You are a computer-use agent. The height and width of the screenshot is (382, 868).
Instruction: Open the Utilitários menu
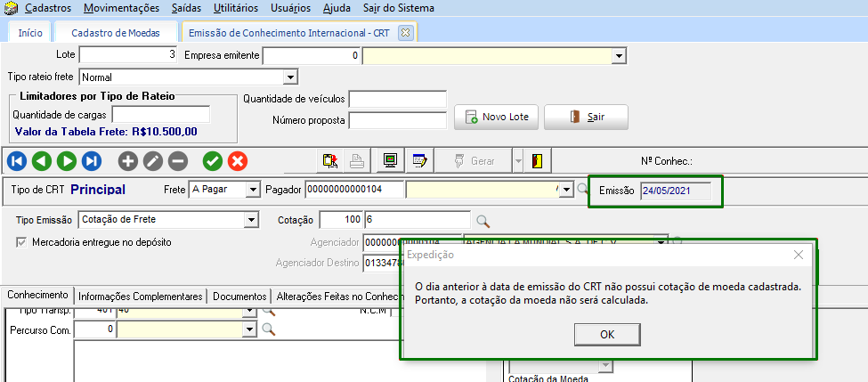(237, 8)
